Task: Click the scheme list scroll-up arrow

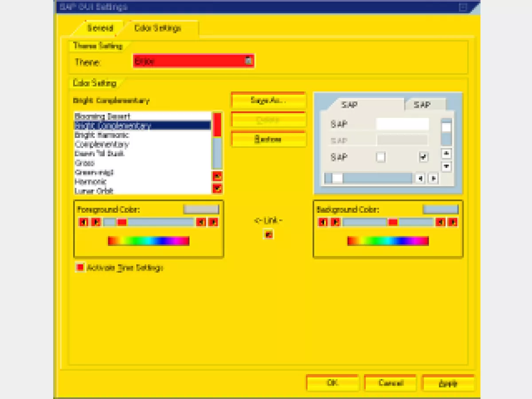Action: click(x=217, y=176)
